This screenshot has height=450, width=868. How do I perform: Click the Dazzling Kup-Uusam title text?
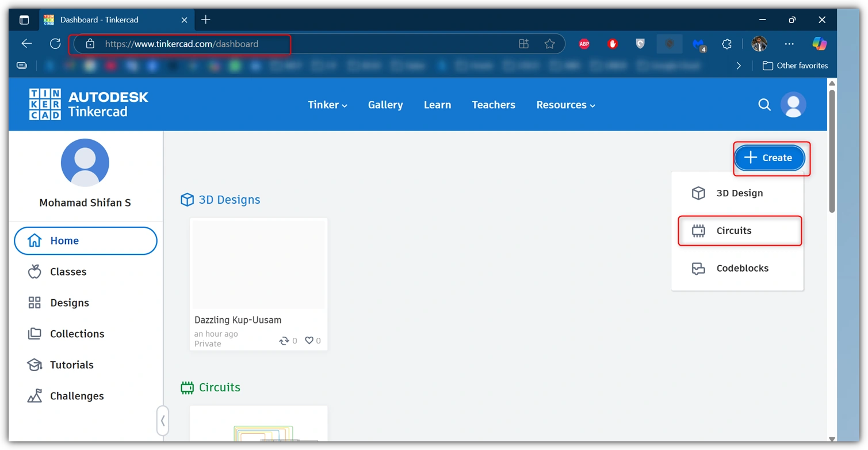click(238, 320)
